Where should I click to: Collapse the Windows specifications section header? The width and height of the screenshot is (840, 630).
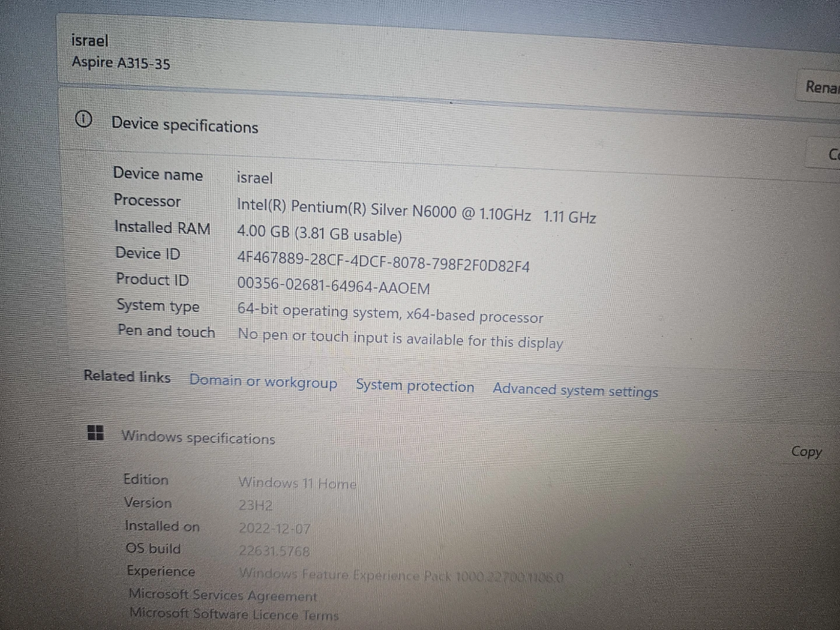[198, 437]
